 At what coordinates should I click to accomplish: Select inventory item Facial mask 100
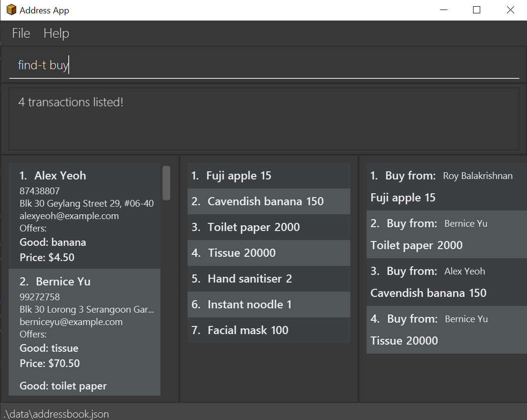click(x=269, y=330)
